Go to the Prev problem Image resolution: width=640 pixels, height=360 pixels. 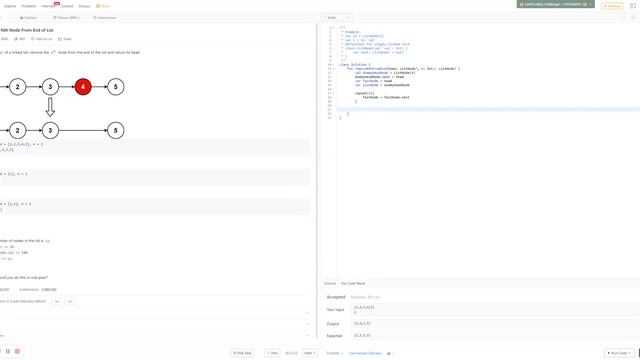pos(272,353)
